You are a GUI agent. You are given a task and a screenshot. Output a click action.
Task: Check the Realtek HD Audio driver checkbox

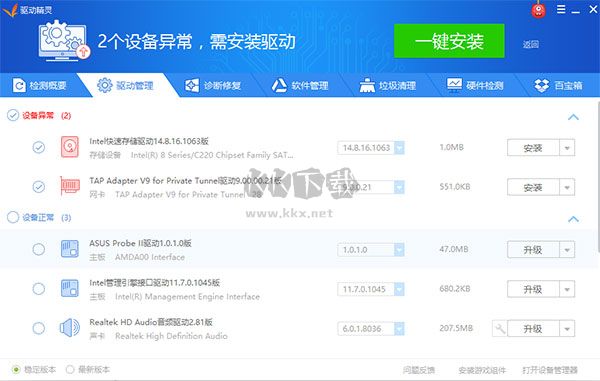(39, 328)
